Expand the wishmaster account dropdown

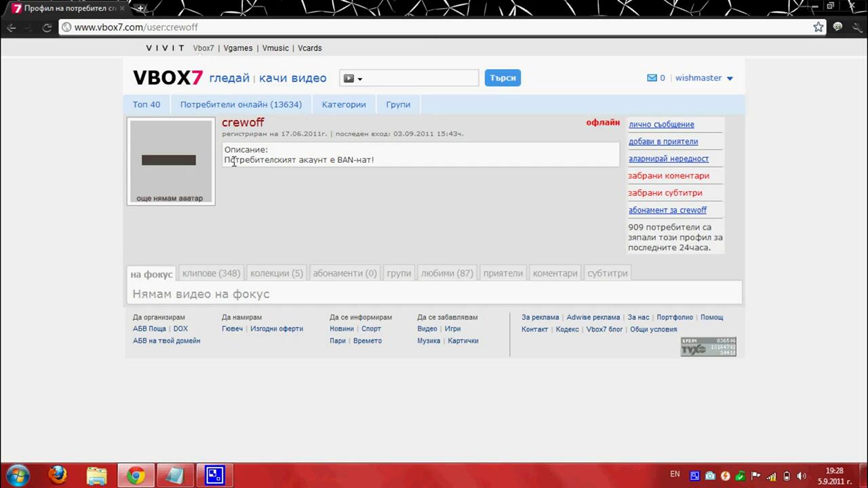point(730,79)
